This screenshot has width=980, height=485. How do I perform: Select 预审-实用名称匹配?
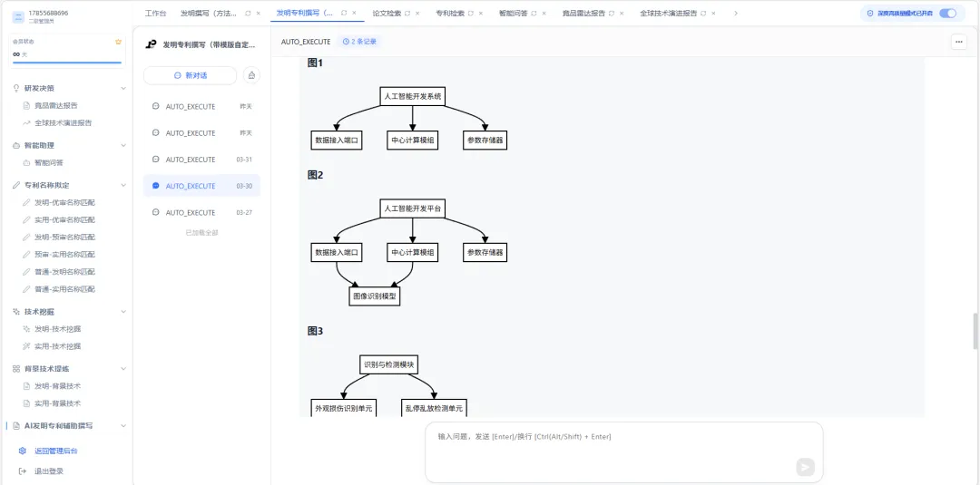click(65, 255)
